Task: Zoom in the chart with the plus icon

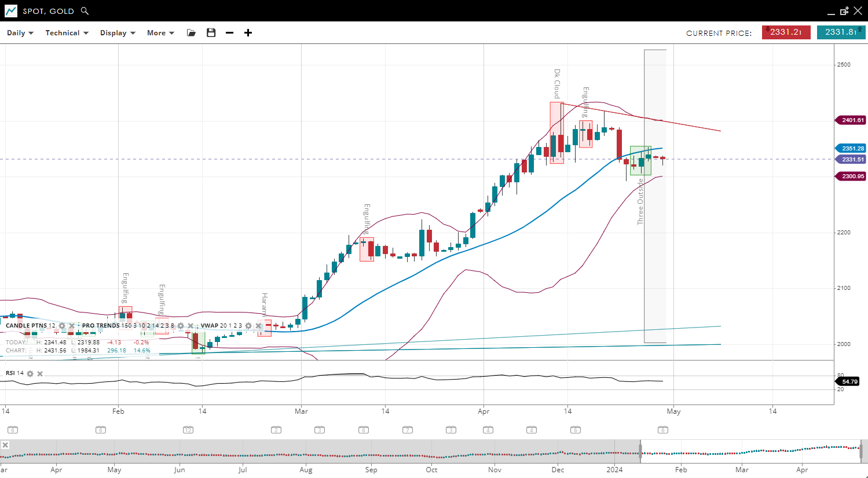Action: tap(248, 33)
